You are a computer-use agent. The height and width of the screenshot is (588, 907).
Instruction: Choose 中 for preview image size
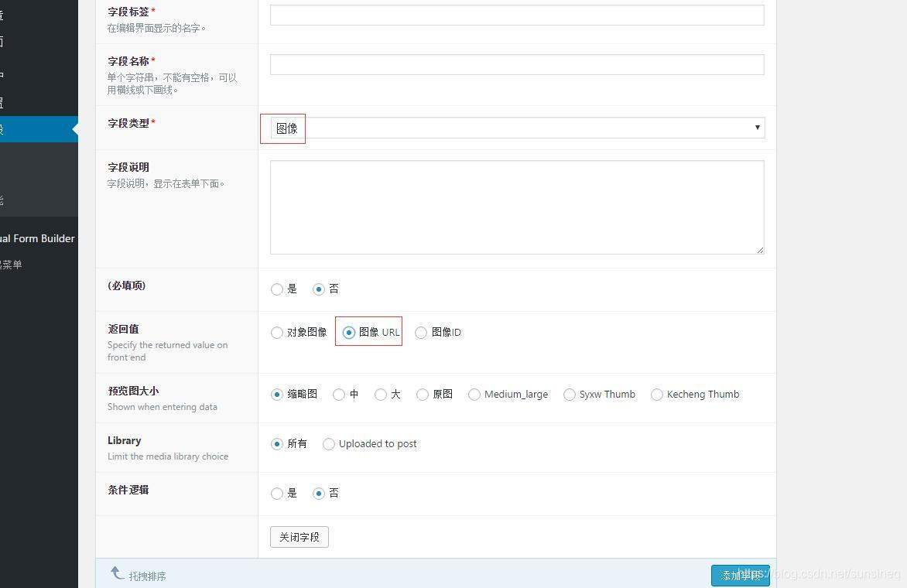[338, 394]
